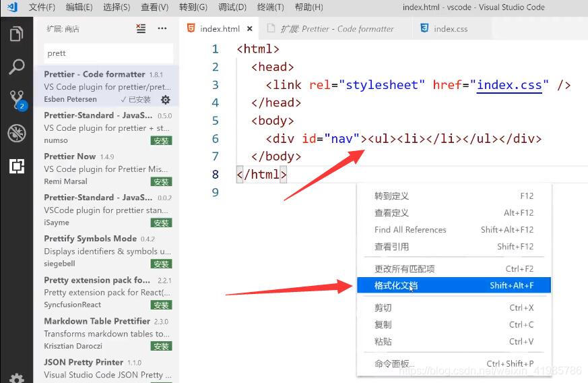Image resolution: width=588 pixels, height=383 pixels.
Task: Choose 复制 in context menu
Action: point(454,325)
